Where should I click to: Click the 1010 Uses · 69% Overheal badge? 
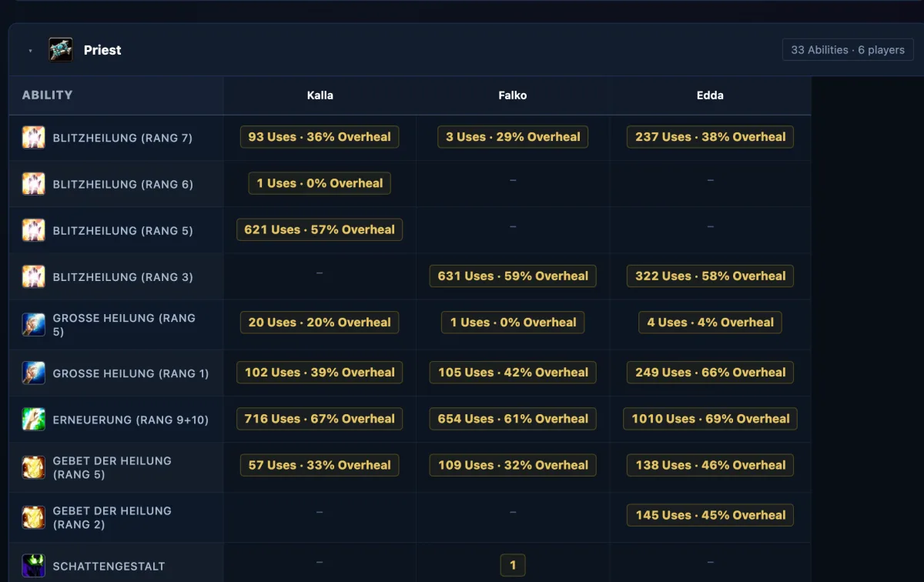click(x=710, y=419)
